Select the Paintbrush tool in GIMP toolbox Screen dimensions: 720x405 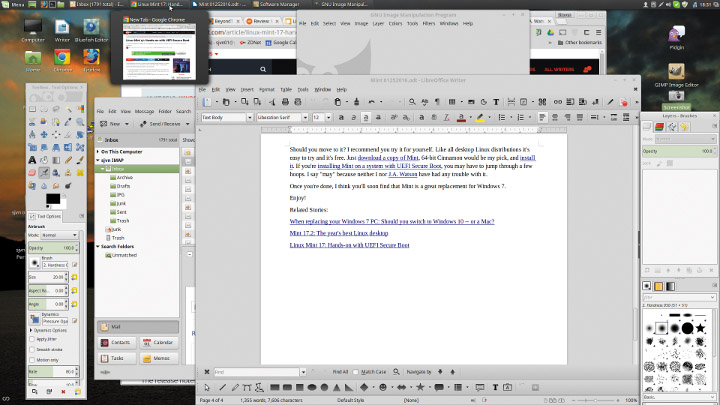tap(80, 160)
